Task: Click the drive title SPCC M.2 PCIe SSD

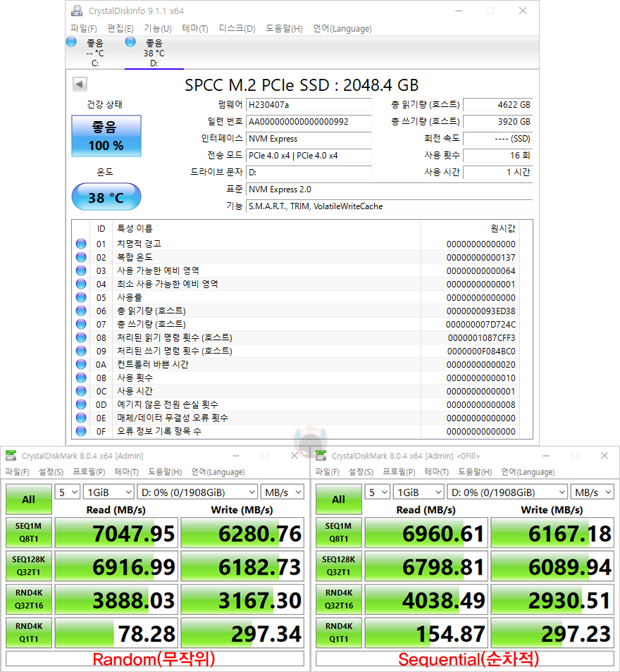Action: [x=302, y=85]
